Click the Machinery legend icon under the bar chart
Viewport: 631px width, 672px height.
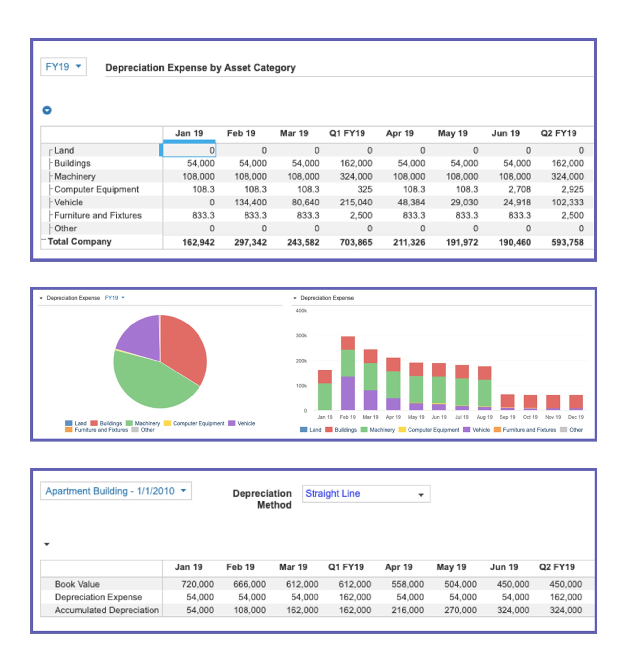tap(364, 430)
